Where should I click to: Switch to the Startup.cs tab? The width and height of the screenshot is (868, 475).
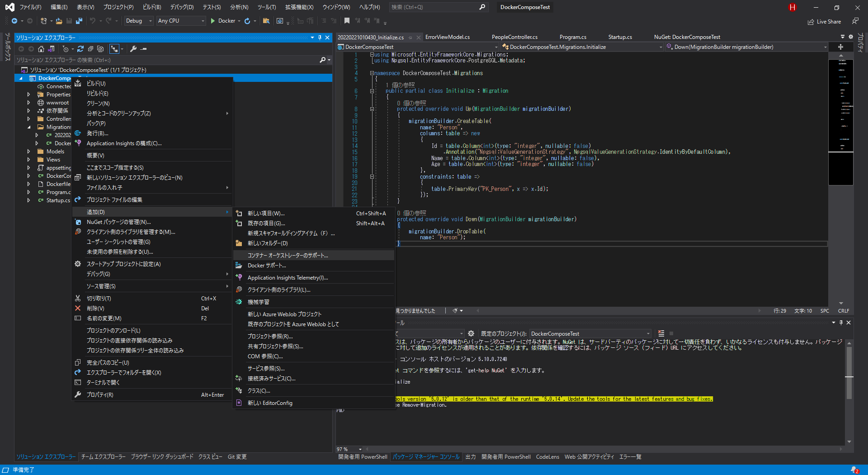620,37
